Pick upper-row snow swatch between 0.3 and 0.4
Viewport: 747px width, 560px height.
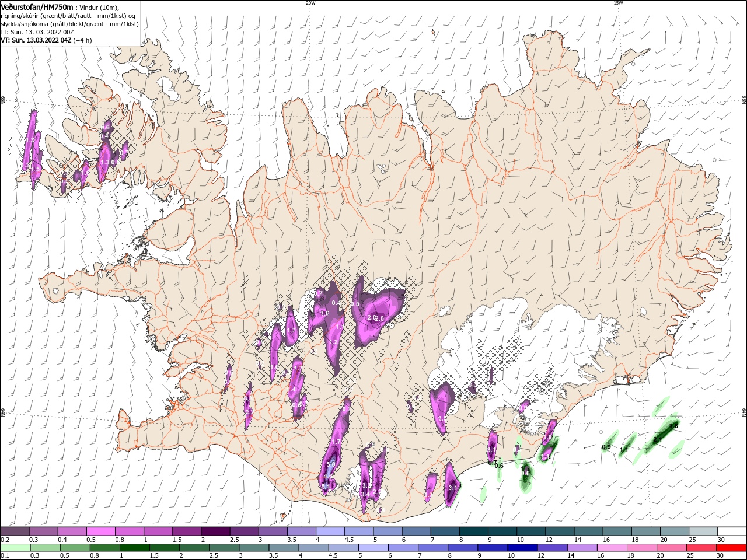pos(43,531)
